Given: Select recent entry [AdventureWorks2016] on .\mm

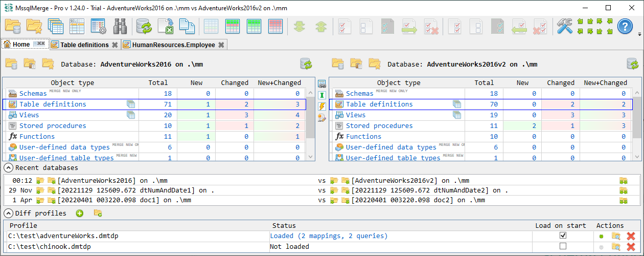Looking at the screenshot, I should coord(112,180).
